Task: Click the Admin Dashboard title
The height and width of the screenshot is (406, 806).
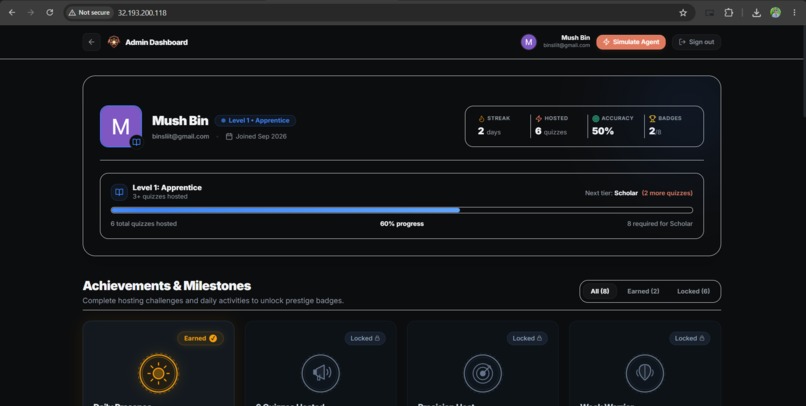Action: coord(156,42)
